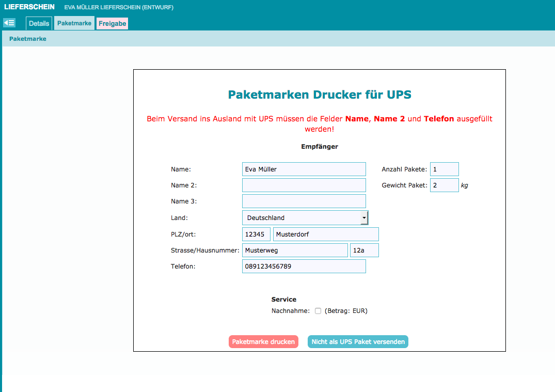Click the Telefon input field
This screenshot has width=555, height=392.
[x=304, y=266]
